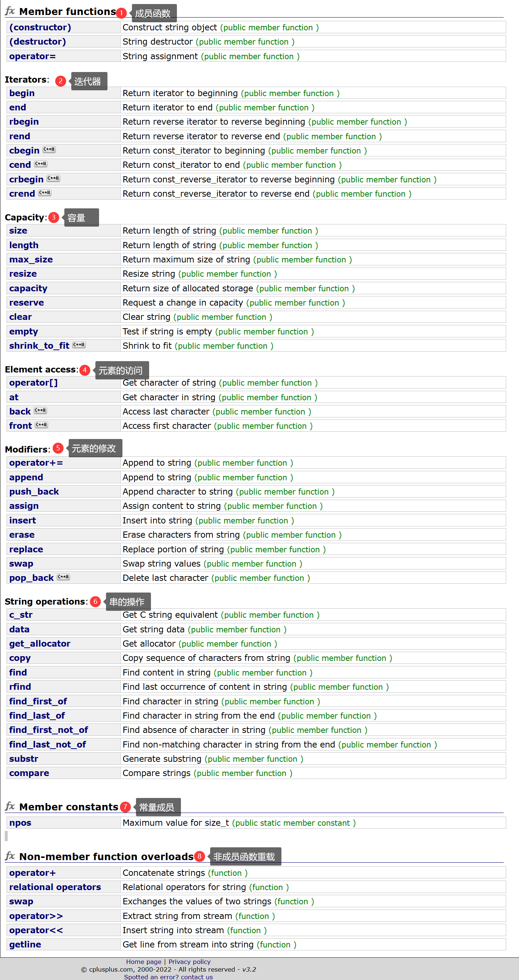Click the C++11 badge next to front
519x980 pixels.
[x=41, y=424]
